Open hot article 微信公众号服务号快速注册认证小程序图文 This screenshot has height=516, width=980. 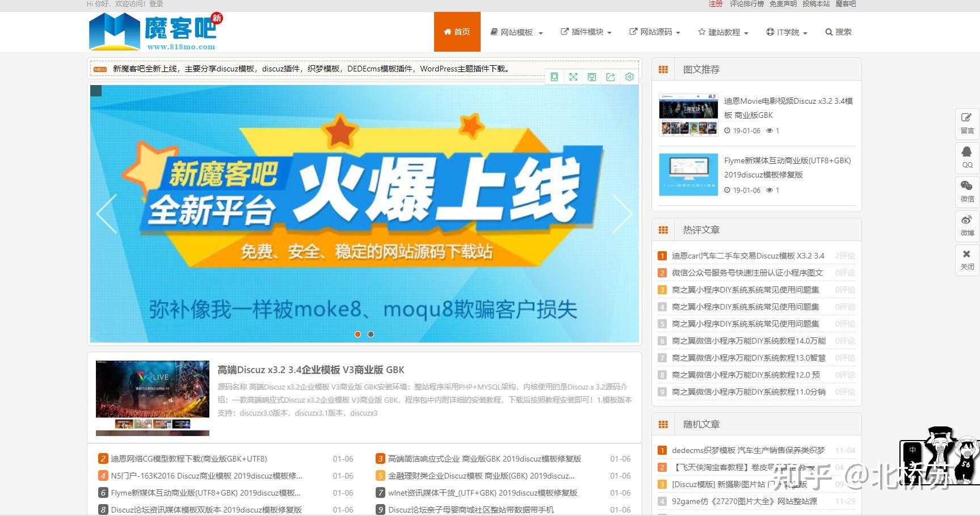747,273
